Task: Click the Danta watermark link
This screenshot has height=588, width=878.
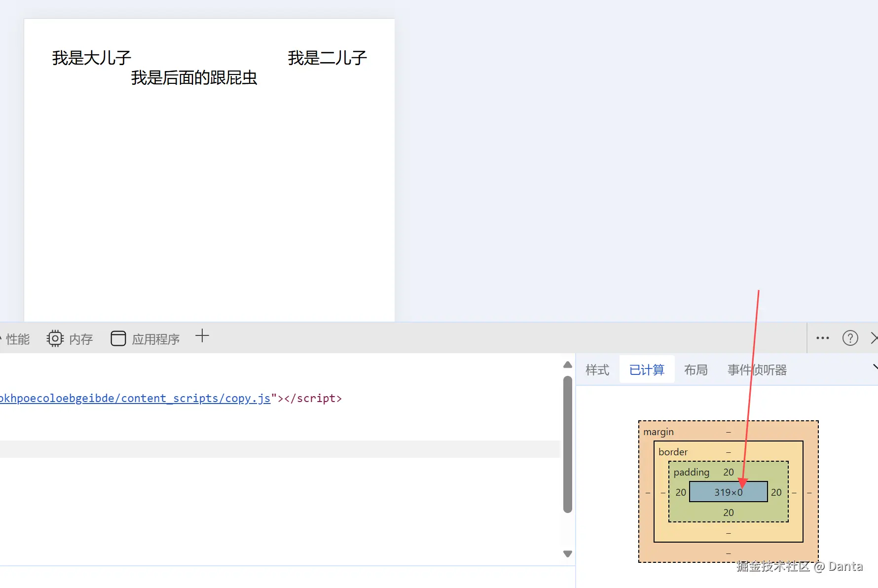Action: pyautogui.click(x=799, y=566)
